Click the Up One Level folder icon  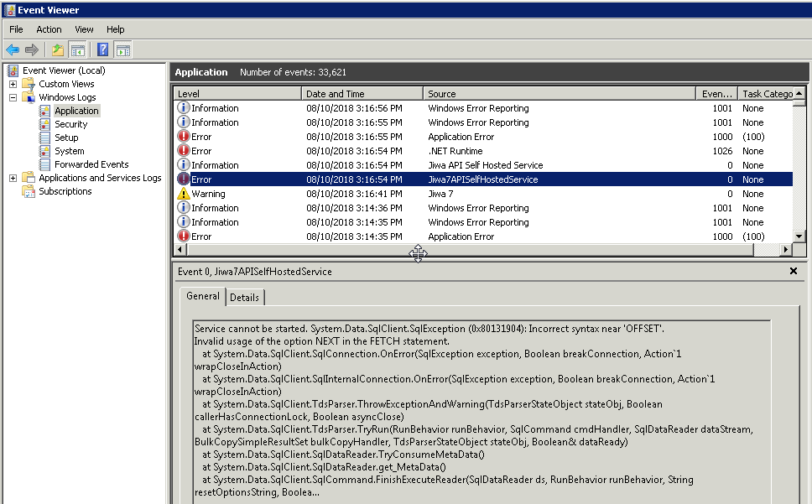tap(57, 50)
